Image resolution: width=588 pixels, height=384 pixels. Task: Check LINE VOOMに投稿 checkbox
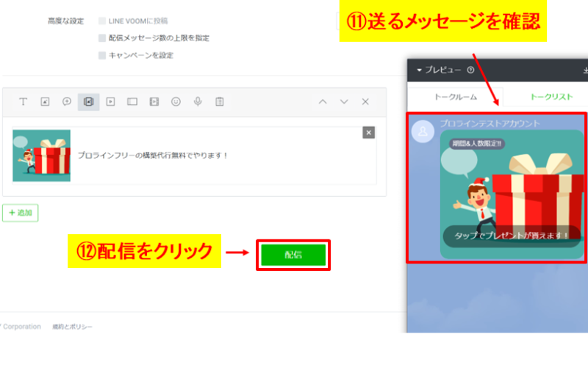coord(102,21)
